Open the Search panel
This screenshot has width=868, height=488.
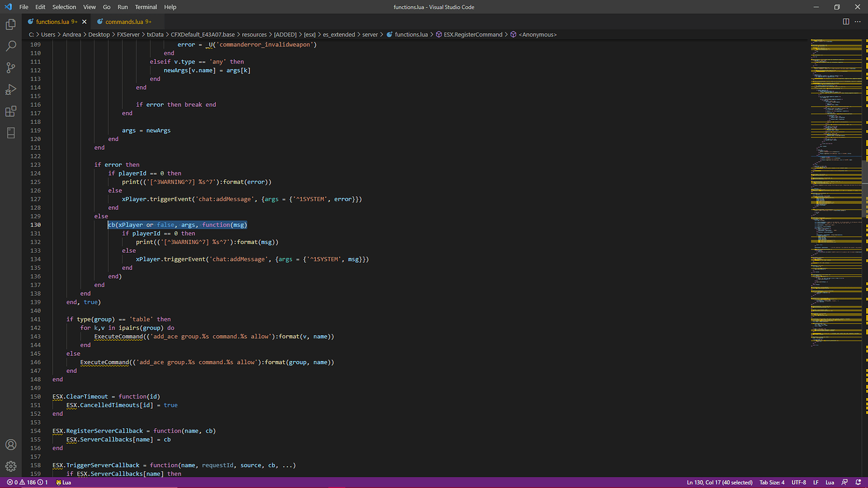click(10, 45)
